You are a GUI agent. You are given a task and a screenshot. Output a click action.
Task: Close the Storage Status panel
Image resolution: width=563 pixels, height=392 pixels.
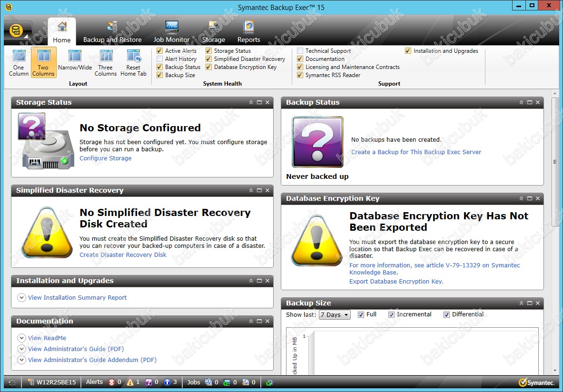click(x=267, y=102)
